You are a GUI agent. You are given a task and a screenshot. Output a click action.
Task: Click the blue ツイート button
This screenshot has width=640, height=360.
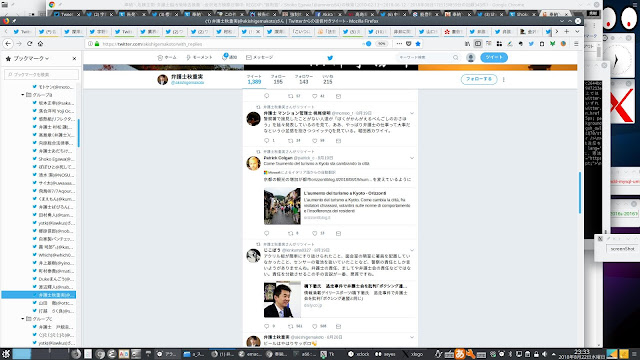tap(494, 58)
